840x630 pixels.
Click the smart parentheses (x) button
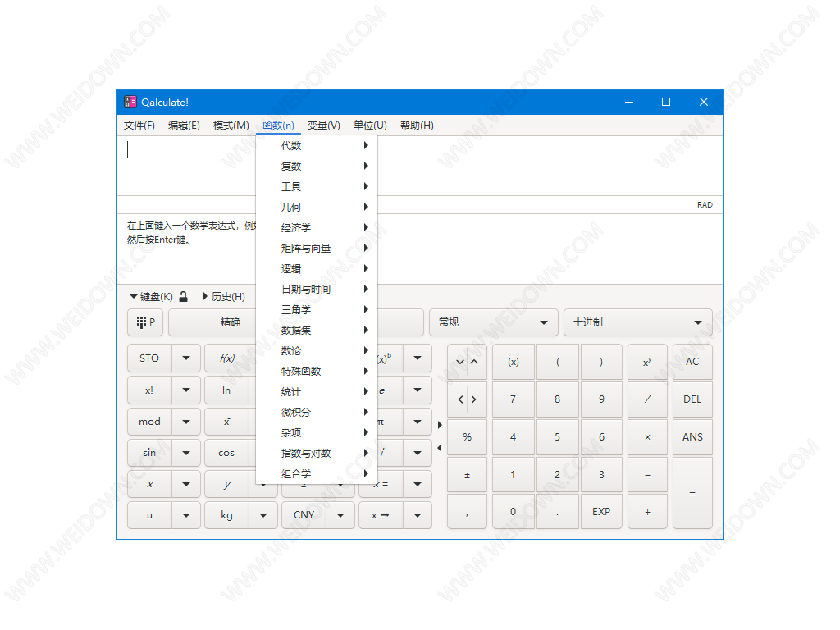514,362
